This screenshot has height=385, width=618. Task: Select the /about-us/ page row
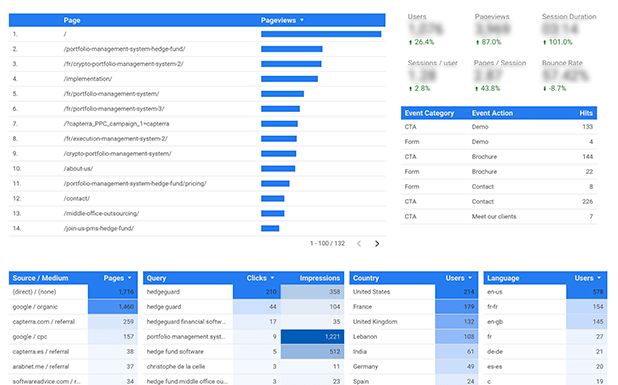coord(197,169)
